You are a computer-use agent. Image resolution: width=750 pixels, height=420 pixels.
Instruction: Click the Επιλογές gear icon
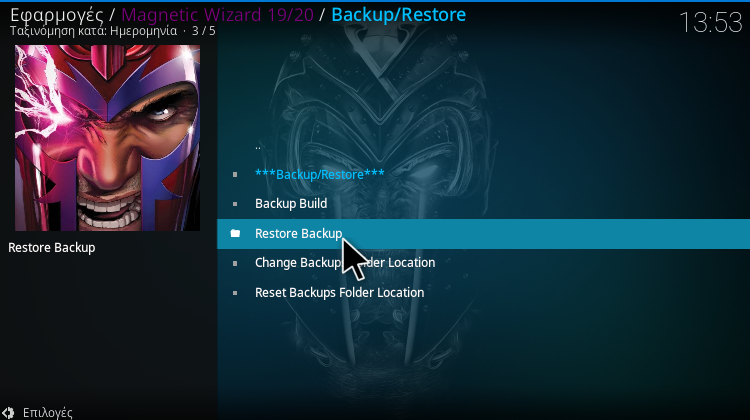point(8,413)
